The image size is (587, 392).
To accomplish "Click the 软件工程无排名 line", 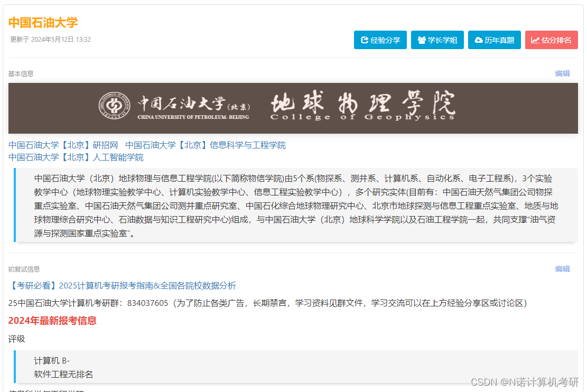I will (x=63, y=374).
